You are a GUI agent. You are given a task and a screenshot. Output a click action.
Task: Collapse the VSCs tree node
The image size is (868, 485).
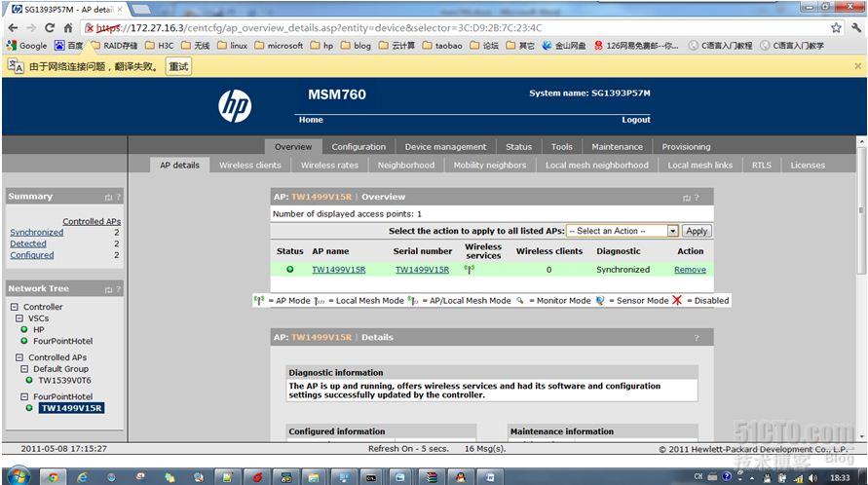[19, 318]
